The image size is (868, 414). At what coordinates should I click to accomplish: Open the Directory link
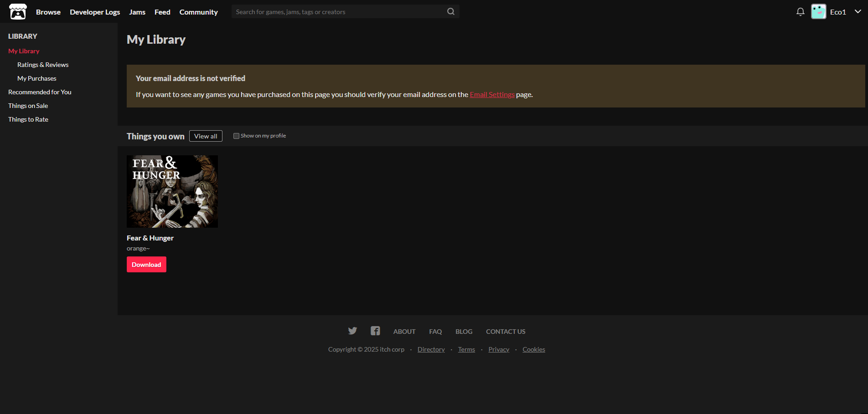pos(431,349)
